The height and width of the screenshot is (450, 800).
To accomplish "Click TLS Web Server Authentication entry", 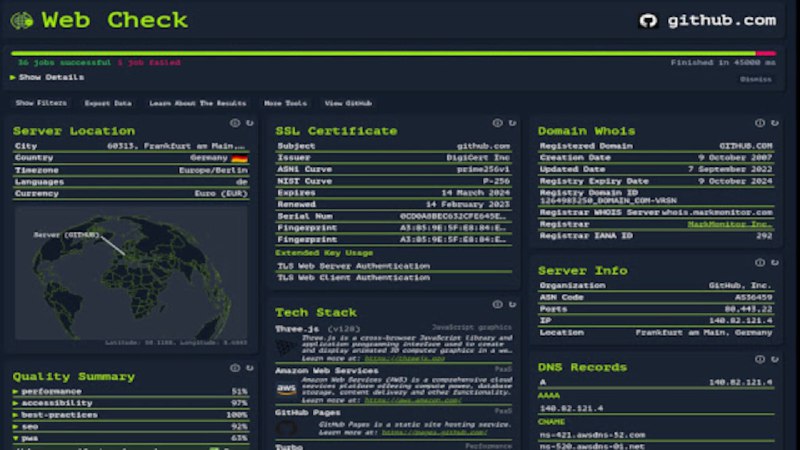I will tap(354, 266).
